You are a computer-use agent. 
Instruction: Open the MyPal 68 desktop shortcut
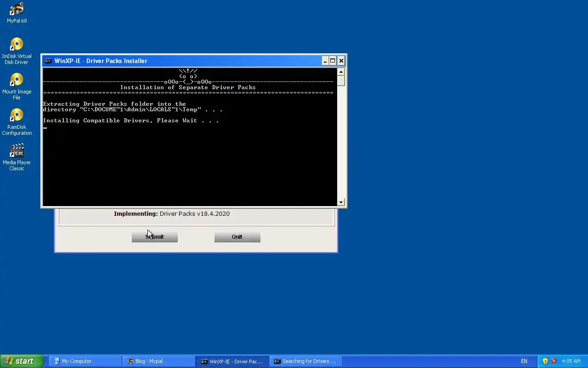click(17, 12)
